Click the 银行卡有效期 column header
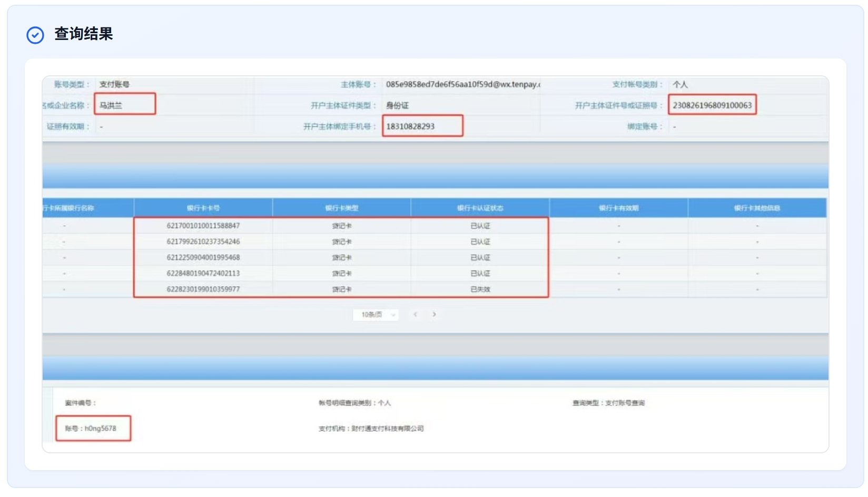This screenshot has width=868, height=497. coord(618,208)
